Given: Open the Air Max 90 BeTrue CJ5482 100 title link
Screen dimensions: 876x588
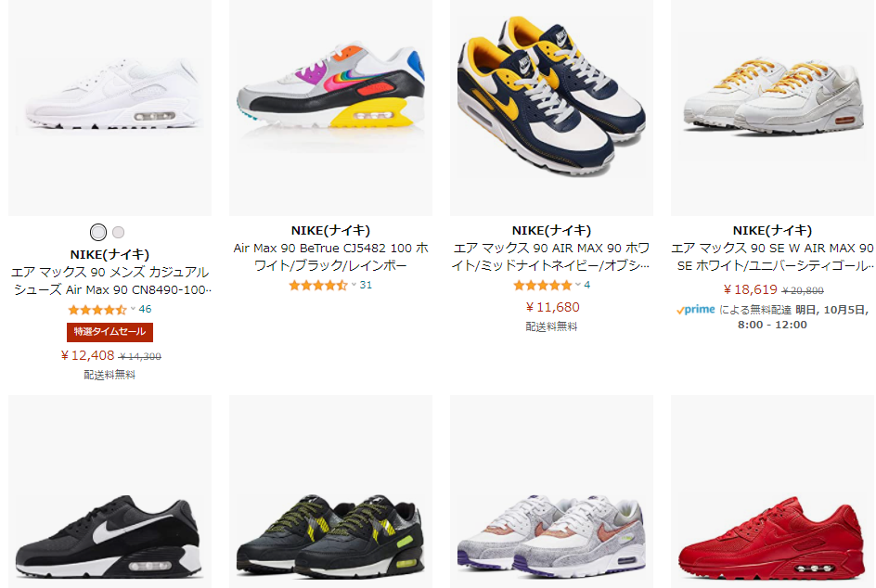Looking at the screenshot, I should pos(330,257).
